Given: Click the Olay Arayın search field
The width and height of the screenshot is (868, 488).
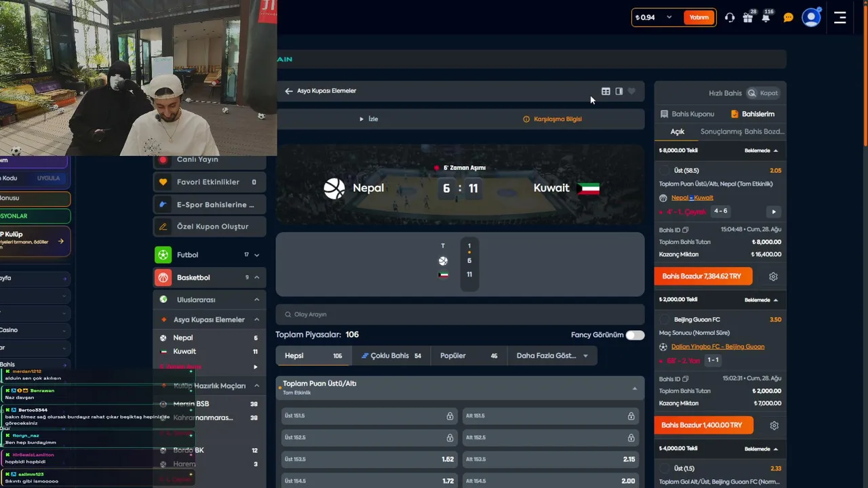Looking at the screenshot, I should tap(460, 314).
